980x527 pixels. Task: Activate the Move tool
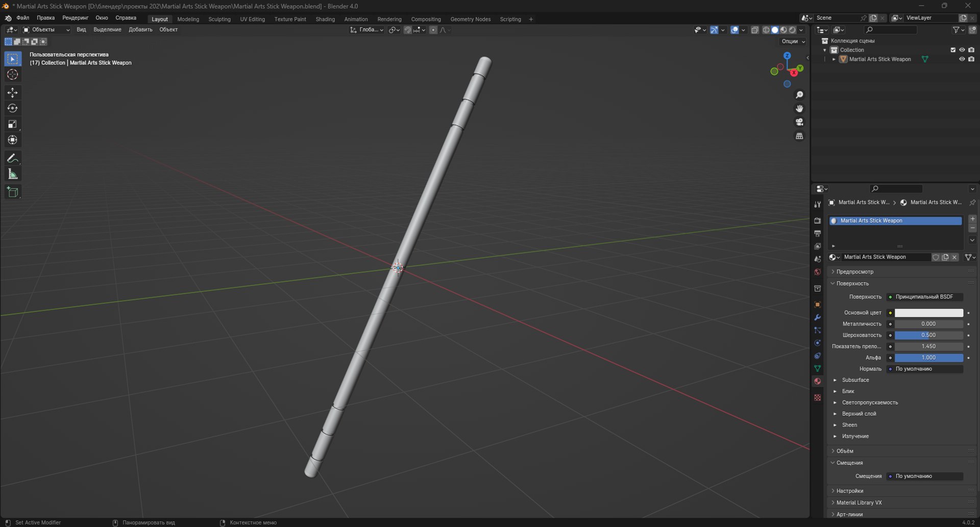click(13, 92)
